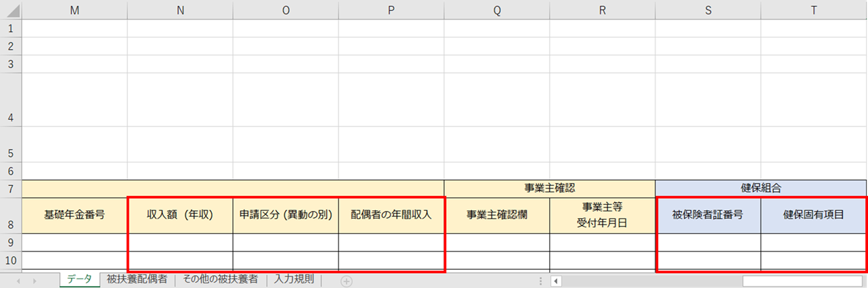This screenshot has height=288, width=868.
Task: Click the 申請区分（異動の別） header cell
Action: tap(286, 215)
